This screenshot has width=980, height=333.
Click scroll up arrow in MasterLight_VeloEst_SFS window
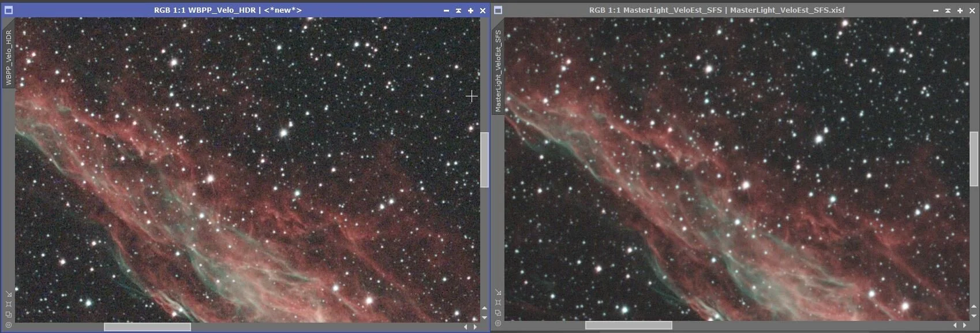[x=974, y=306]
